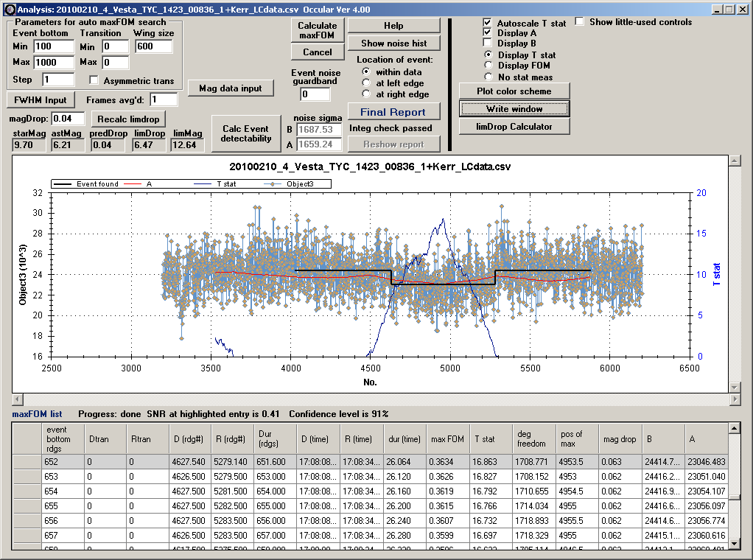Viewport: 753px width, 560px height.
Task: Click Show noise hist button
Action: pyautogui.click(x=393, y=43)
